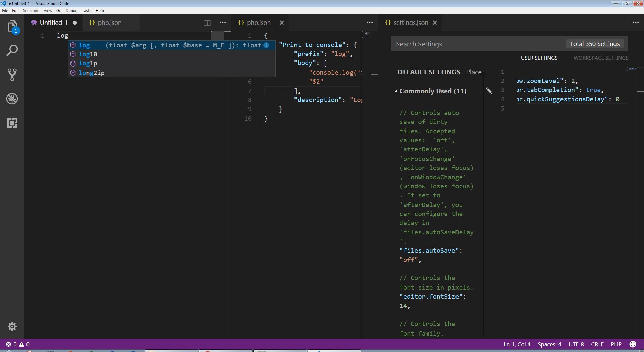The image size is (644, 352).
Task: Click the Total 350 Settings label
Action: [x=595, y=44]
